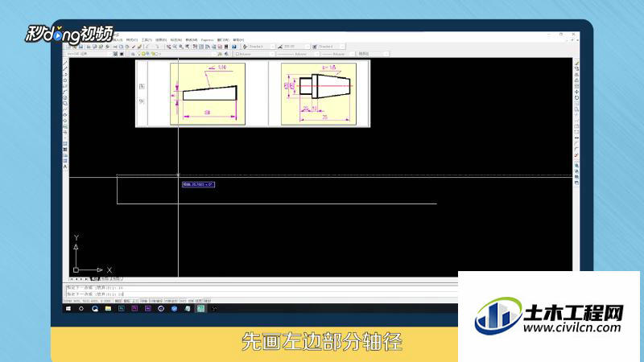Select the Circle draw tool
This screenshot has height=362, width=644.
point(65,98)
